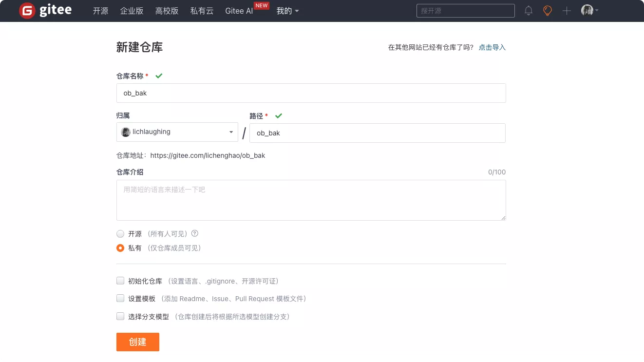The height and width of the screenshot is (362, 644).
Task: Select the 私有 private radio option
Action: [x=120, y=248]
